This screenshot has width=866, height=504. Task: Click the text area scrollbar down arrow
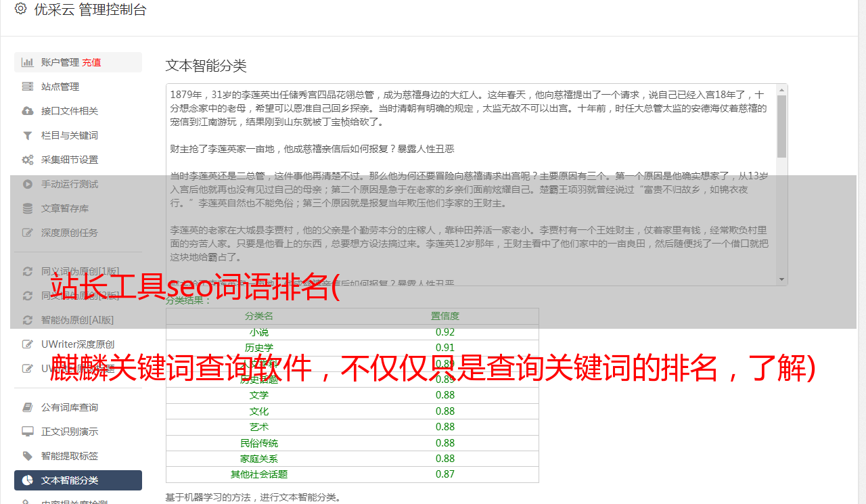[x=781, y=279]
